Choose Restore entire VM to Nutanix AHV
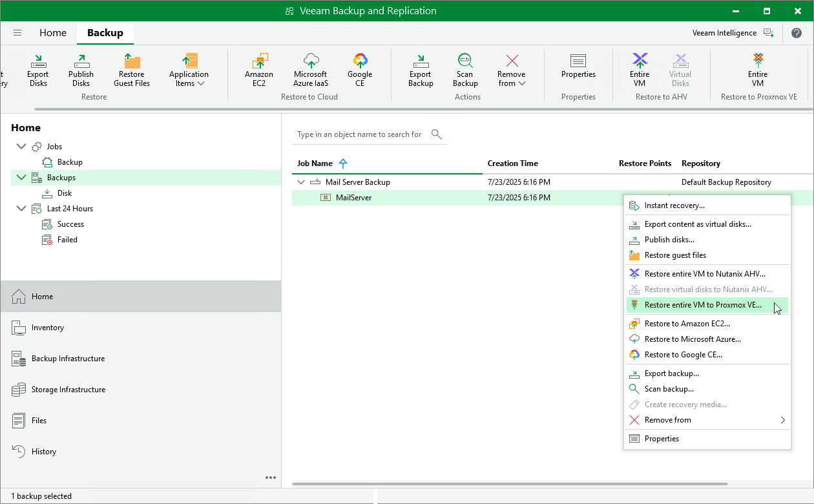Viewport: 814px width, 504px height. (707, 274)
